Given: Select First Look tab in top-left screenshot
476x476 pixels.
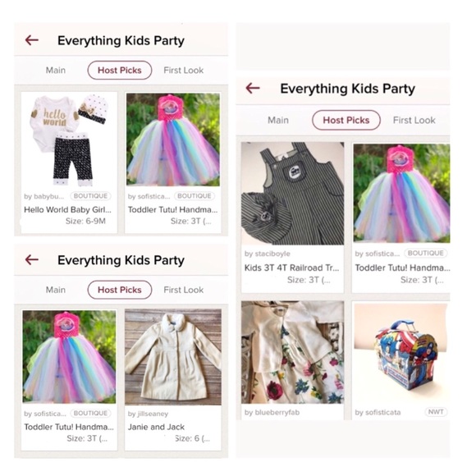Looking at the screenshot, I should click(183, 70).
